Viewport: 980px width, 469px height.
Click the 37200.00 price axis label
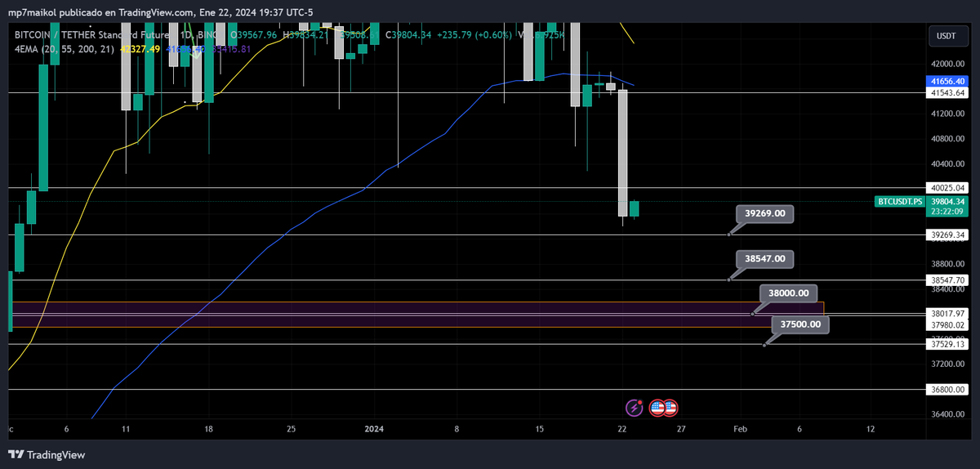tap(947, 364)
